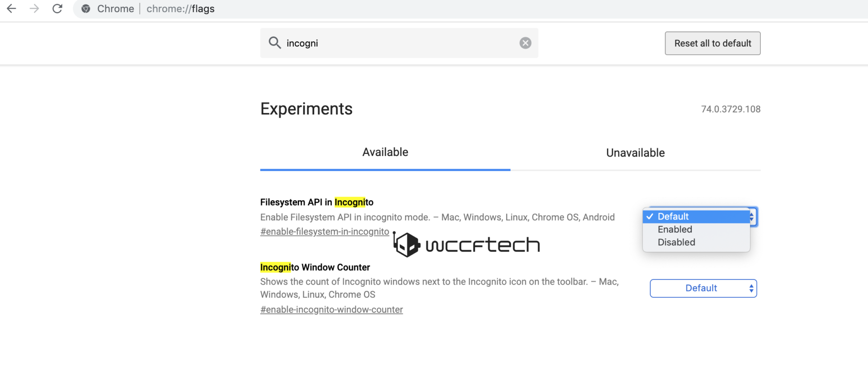This screenshot has height=385, width=868.
Task: Click the Enable Filesystem API description text
Action: pyautogui.click(x=437, y=217)
